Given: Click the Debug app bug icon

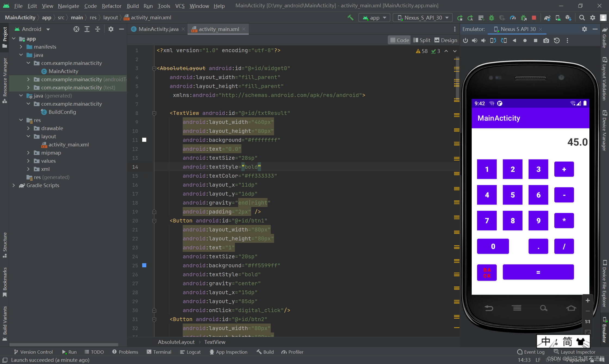Looking at the screenshot, I should click(x=492, y=18).
